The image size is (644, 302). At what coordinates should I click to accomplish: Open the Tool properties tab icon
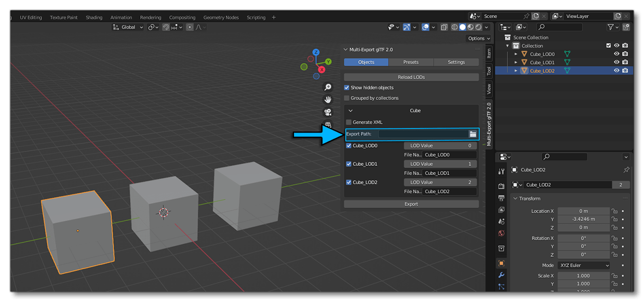click(501, 171)
